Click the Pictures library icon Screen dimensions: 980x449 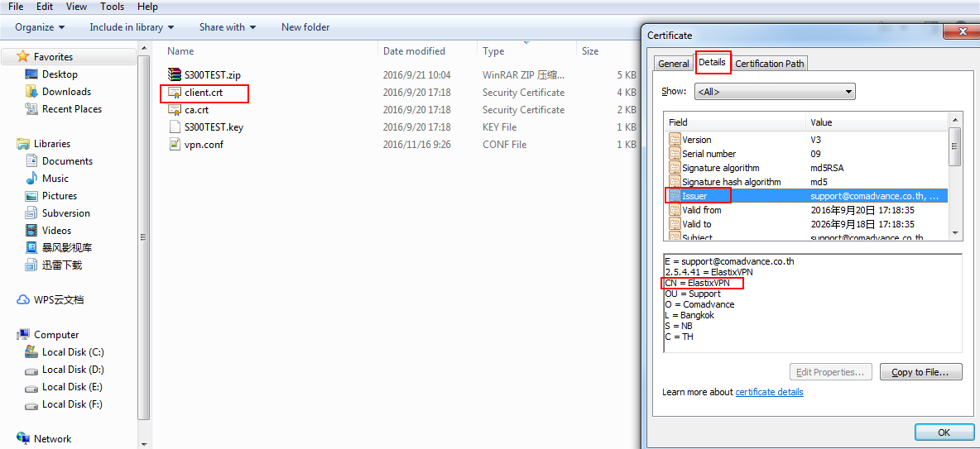32,196
